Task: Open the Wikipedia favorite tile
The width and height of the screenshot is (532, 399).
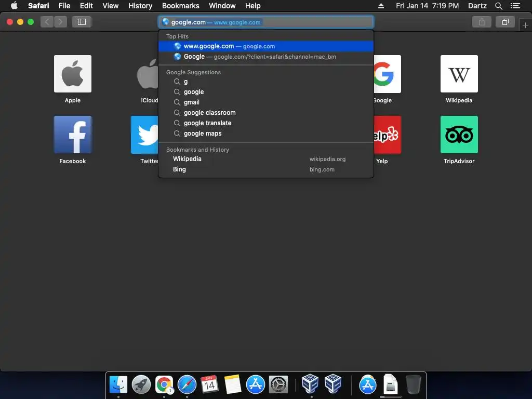Action: (x=459, y=74)
